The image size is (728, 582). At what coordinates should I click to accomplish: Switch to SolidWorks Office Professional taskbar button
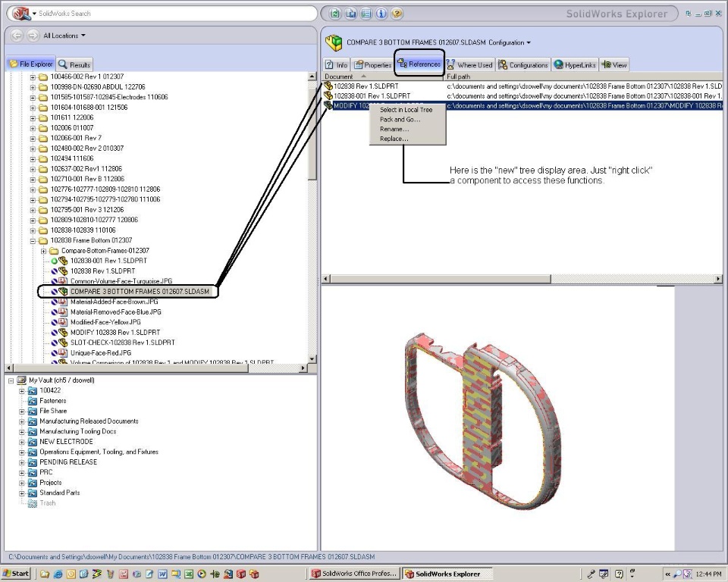coord(355,574)
